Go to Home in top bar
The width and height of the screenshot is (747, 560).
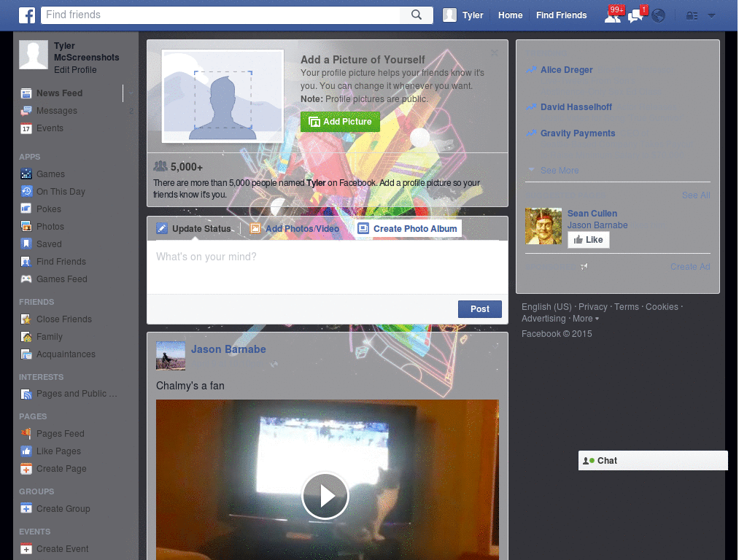pyautogui.click(x=510, y=15)
